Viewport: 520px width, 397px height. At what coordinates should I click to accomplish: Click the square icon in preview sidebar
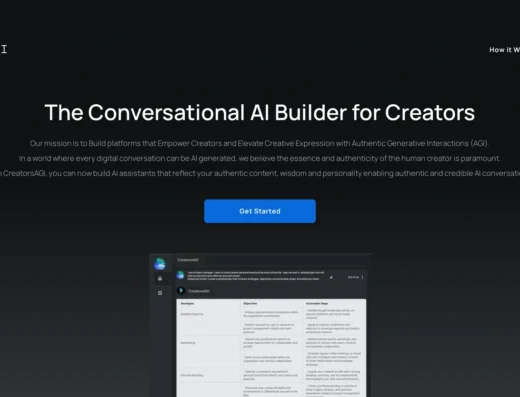[x=160, y=293]
